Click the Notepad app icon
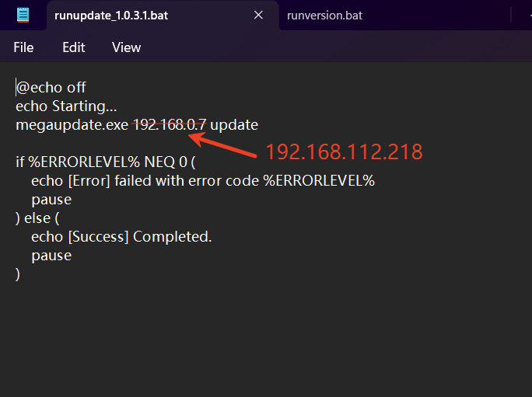 coord(23,15)
